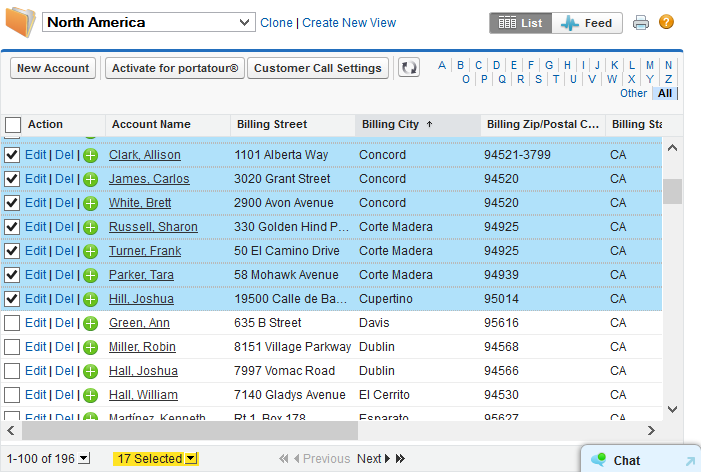
Task: Click green plus icon beside Clark, Allison
Action: tap(90, 155)
